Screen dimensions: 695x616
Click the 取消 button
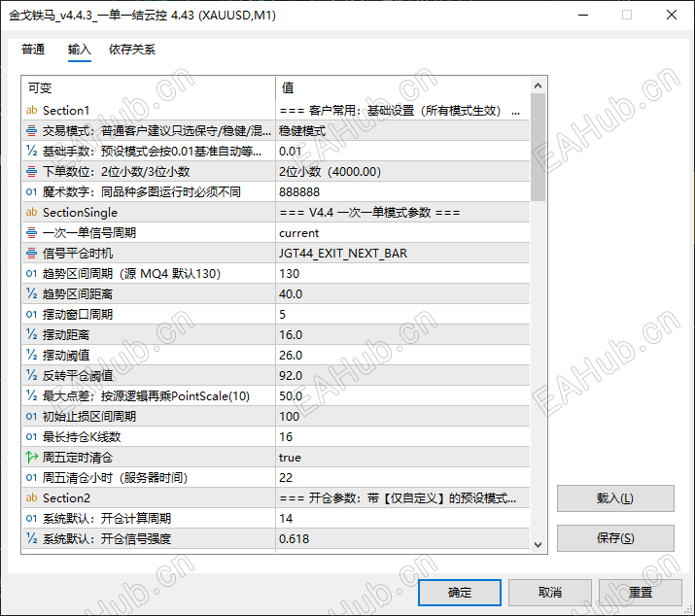pos(550,593)
